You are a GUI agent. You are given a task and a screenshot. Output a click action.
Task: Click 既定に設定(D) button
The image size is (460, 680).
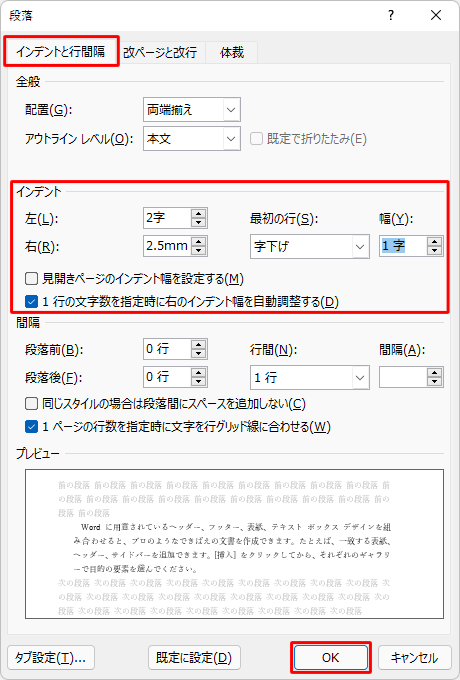coord(194,658)
